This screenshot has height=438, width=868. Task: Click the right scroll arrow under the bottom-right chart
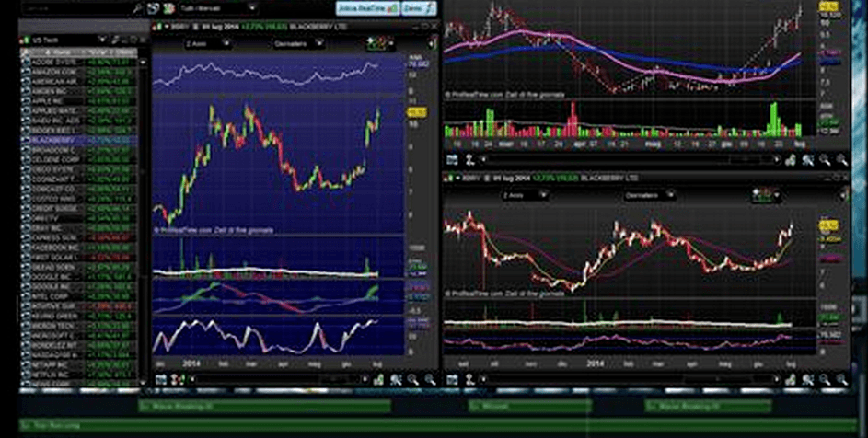click(x=777, y=379)
